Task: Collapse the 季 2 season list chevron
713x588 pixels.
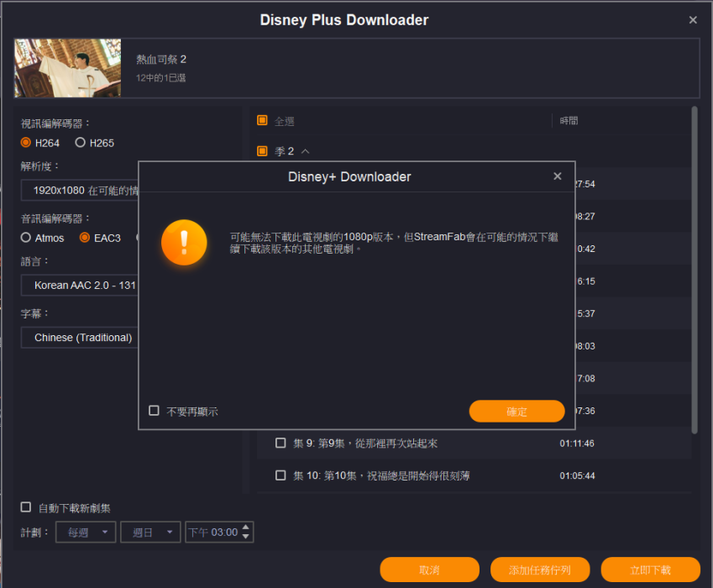Action: coord(306,151)
